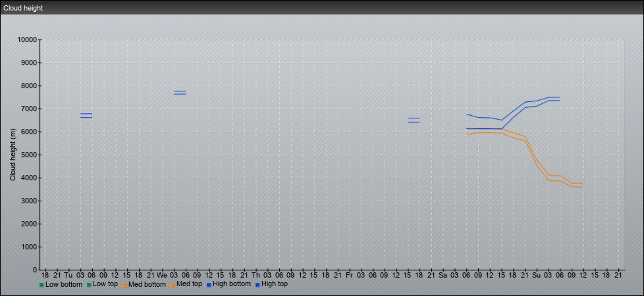The width and height of the screenshot is (644, 296).
Task: Click the 'Su' day label on x-axis
Action: pyautogui.click(x=537, y=275)
